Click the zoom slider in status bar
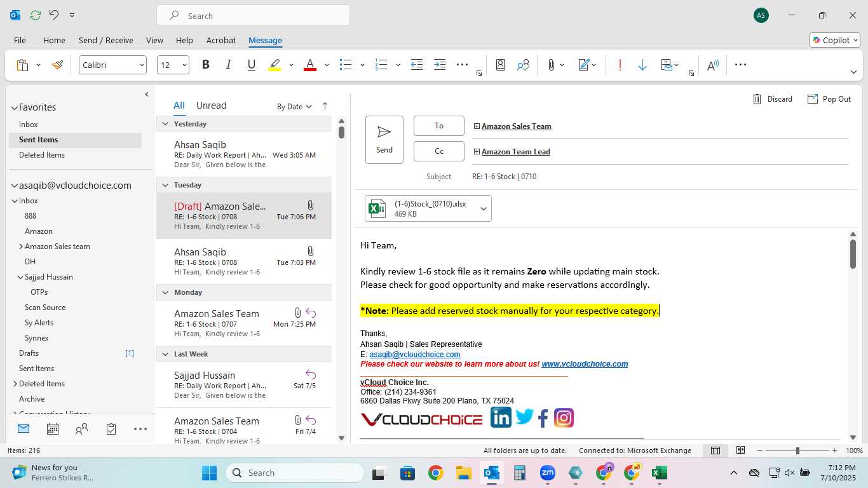The height and width of the screenshot is (488, 868). coord(797,451)
